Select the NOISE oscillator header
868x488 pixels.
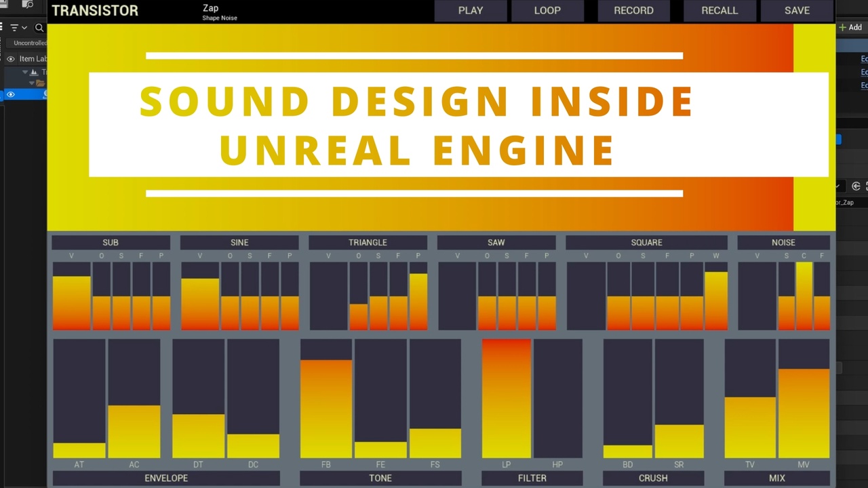pos(783,242)
